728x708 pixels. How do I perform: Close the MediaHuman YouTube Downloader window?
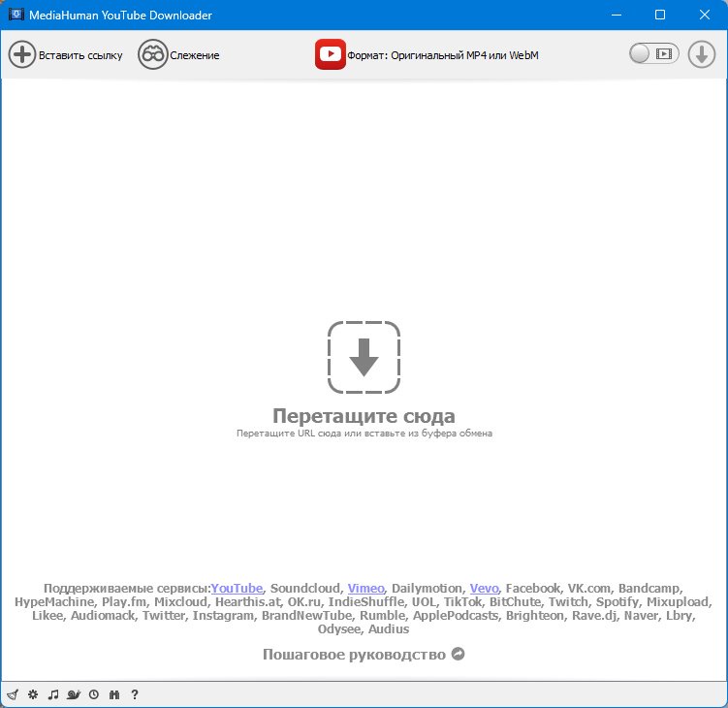[705, 15]
